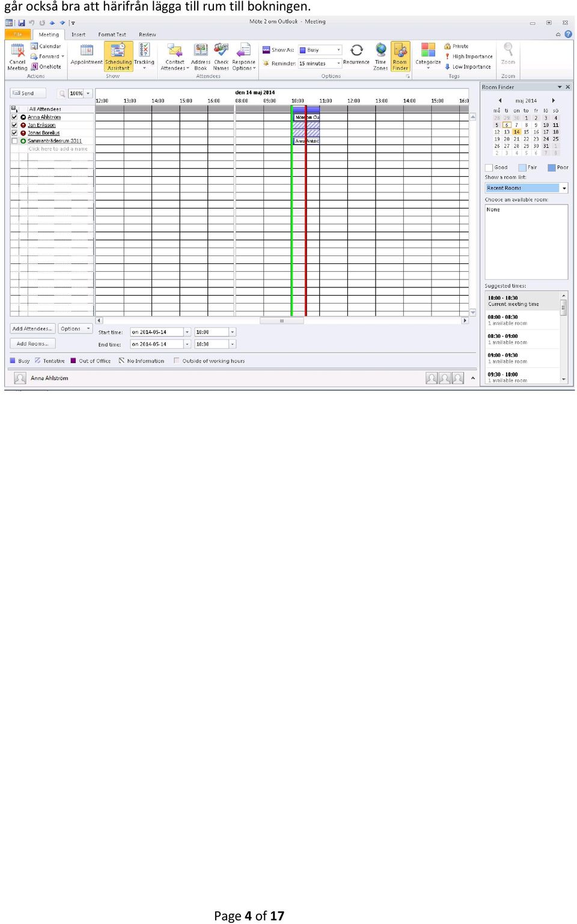Click the Contact Attendees icon
This screenshot has height=924, width=577.
(x=175, y=50)
